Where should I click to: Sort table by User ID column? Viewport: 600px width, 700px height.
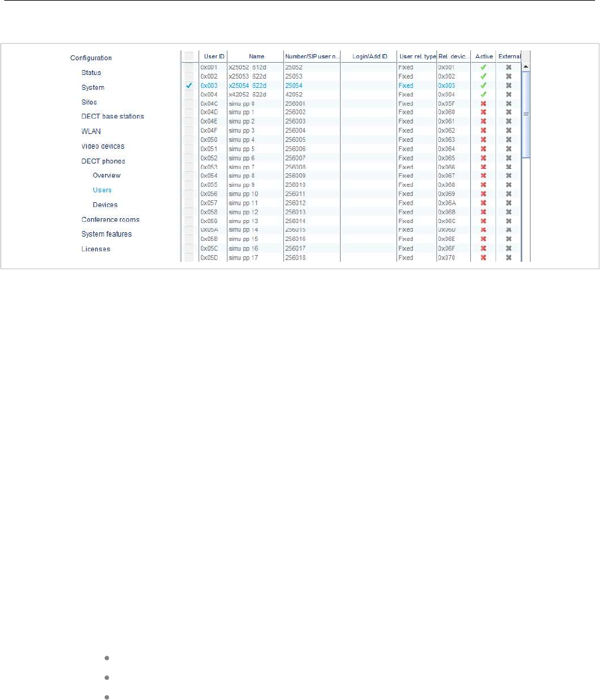[x=213, y=57]
